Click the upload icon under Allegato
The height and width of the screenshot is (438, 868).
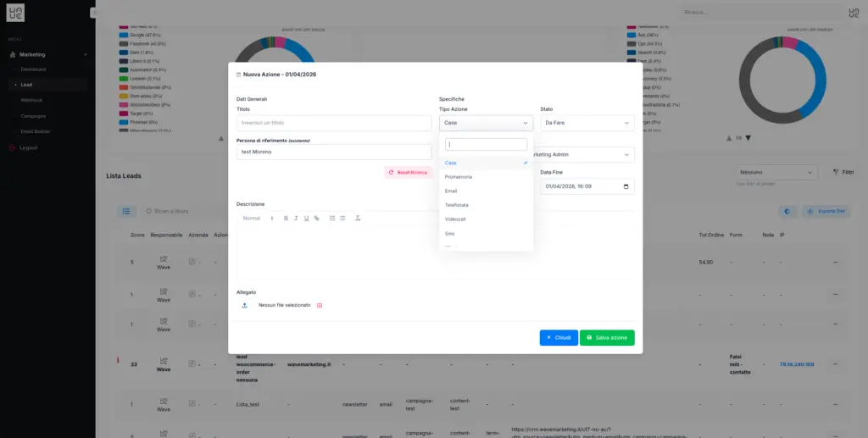coord(245,305)
